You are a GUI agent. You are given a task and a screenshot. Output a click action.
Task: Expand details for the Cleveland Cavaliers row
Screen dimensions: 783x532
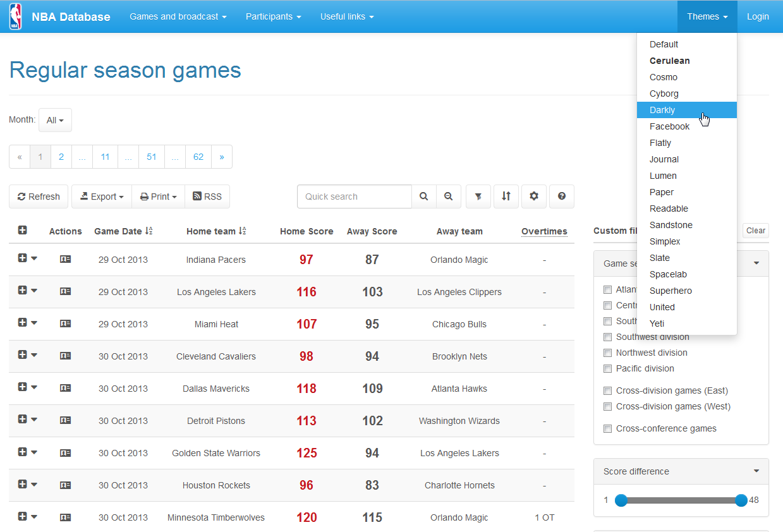[22, 354]
